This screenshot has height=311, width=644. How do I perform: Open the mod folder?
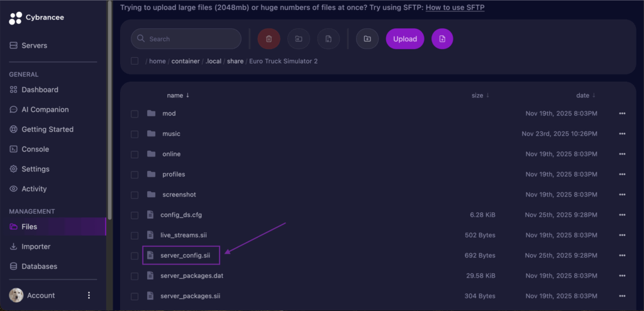coord(169,113)
